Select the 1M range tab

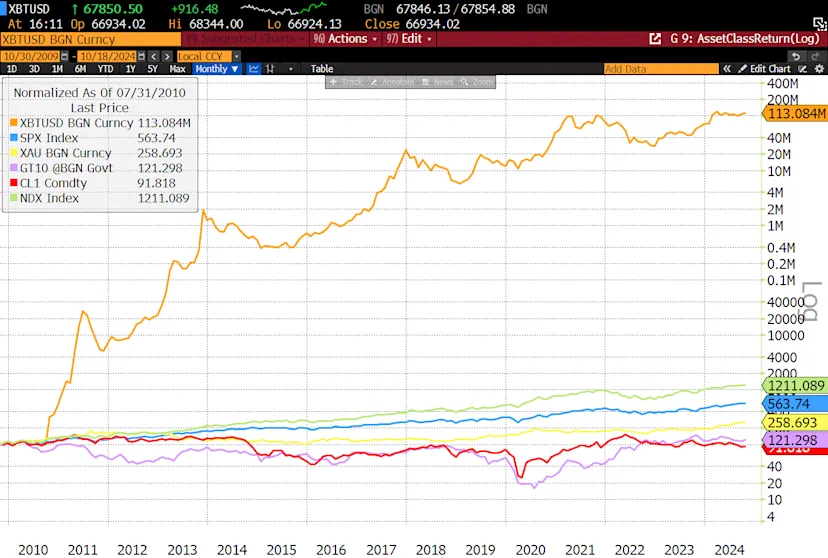point(57,69)
